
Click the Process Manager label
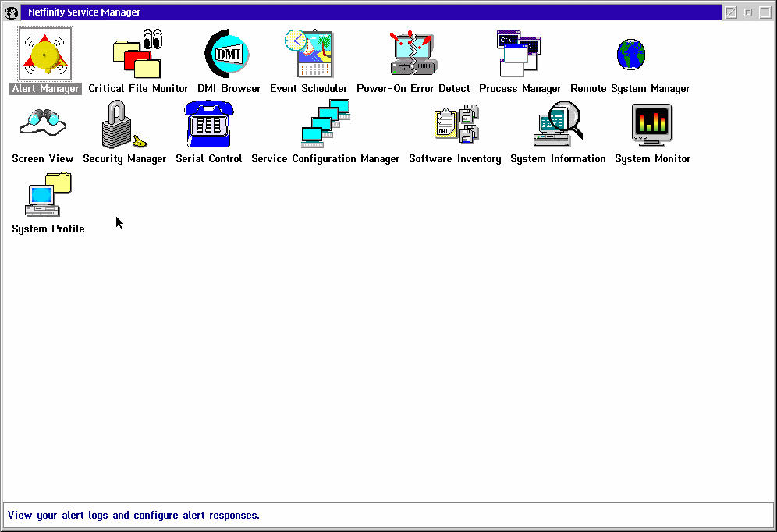[x=520, y=89]
